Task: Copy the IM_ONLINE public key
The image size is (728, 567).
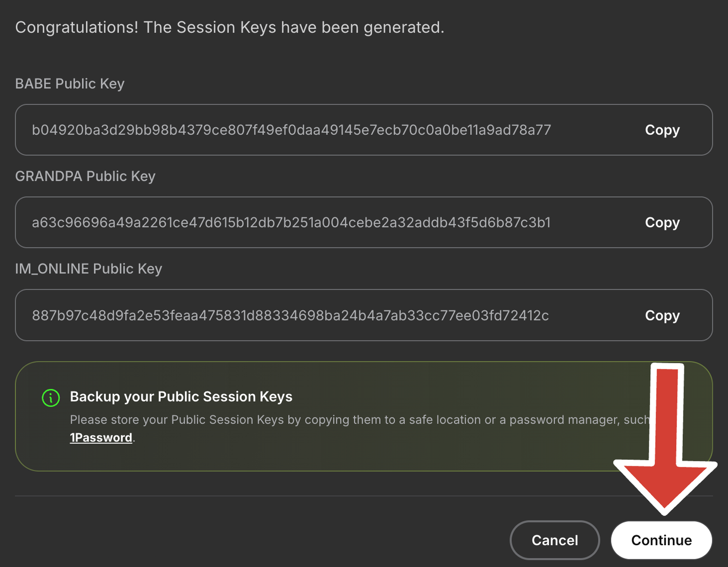Action: point(662,316)
